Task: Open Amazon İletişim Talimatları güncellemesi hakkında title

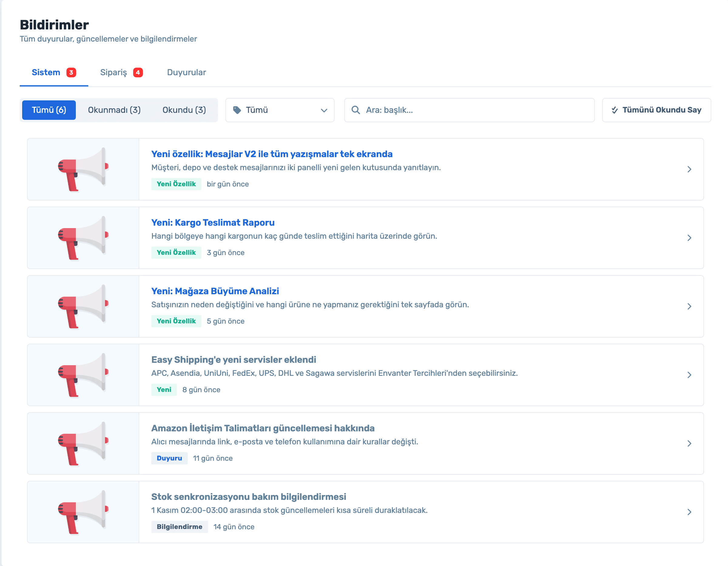Action: [263, 428]
